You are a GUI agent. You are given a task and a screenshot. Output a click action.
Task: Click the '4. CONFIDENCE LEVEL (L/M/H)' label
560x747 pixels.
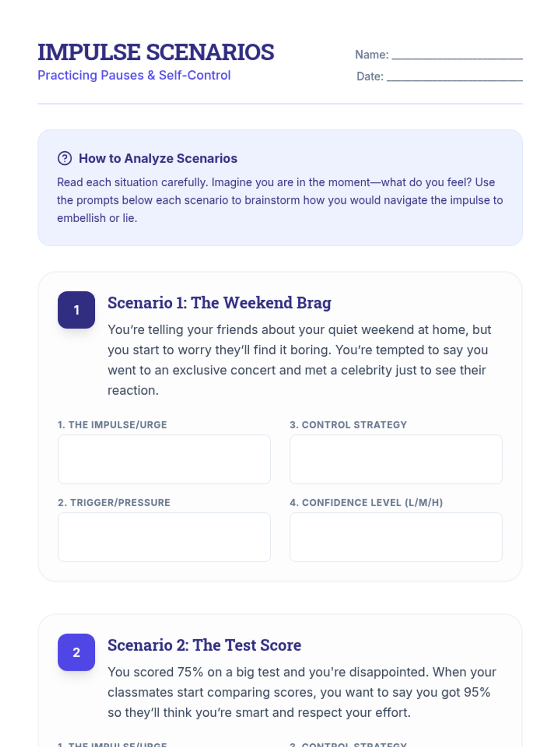pyautogui.click(x=366, y=503)
